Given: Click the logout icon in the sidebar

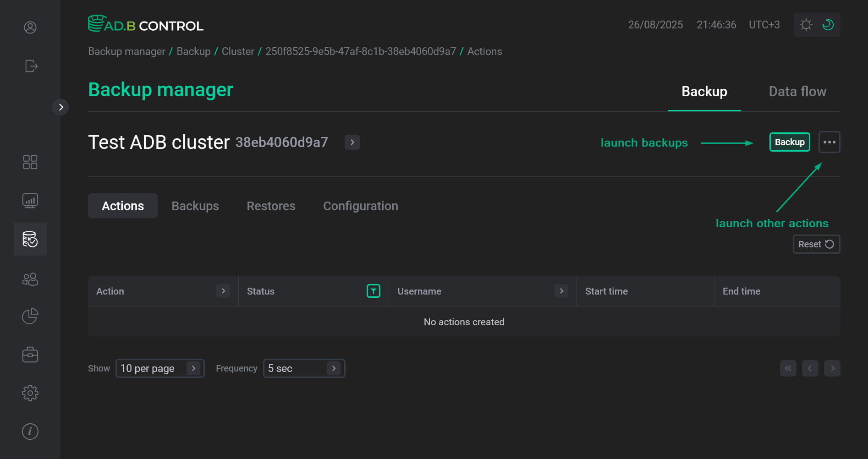Looking at the screenshot, I should point(30,66).
